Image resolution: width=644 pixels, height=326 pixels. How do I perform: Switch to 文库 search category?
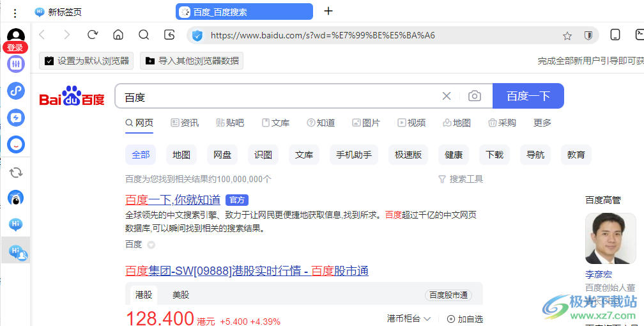click(275, 123)
